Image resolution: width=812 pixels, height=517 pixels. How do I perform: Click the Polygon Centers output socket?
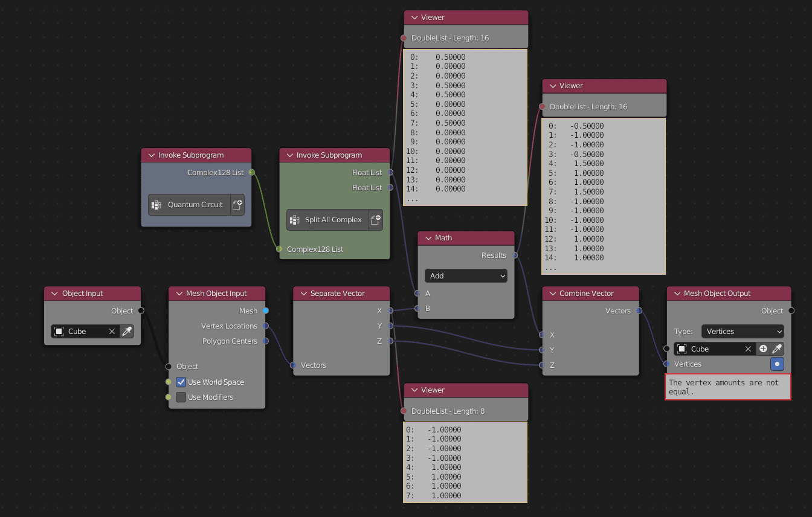pyautogui.click(x=265, y=341)
